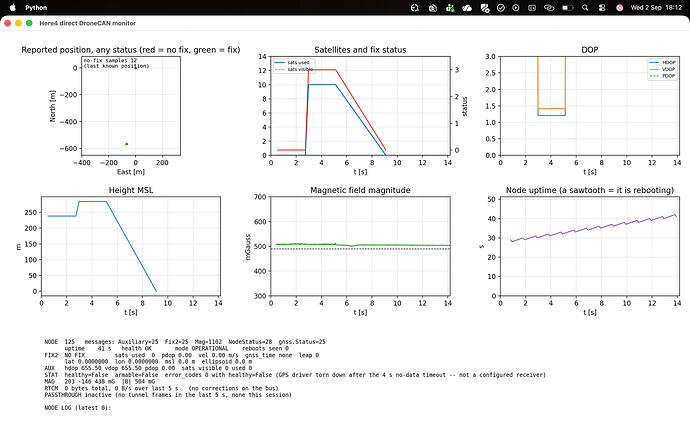The height and width of the screenshot is (448, 690).
Task: Click the mGauss axis label
Action: [x=248, y=246]
